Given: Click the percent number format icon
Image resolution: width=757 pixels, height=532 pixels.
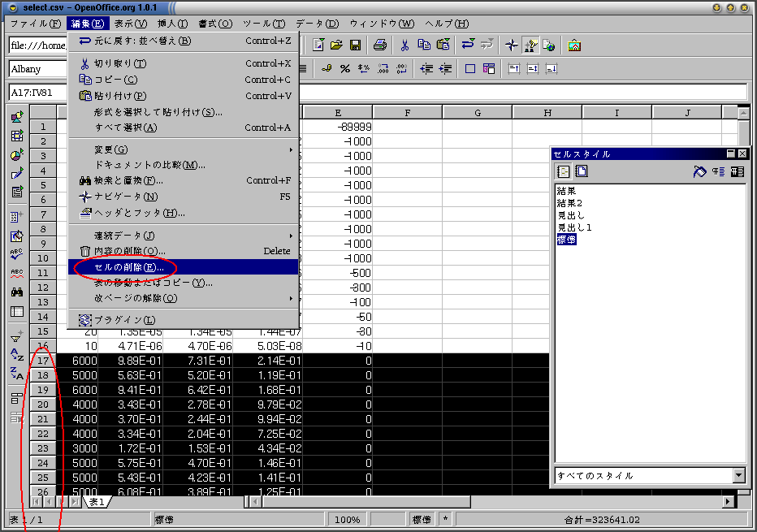Looking at the screenshot, I should point(344,69).
